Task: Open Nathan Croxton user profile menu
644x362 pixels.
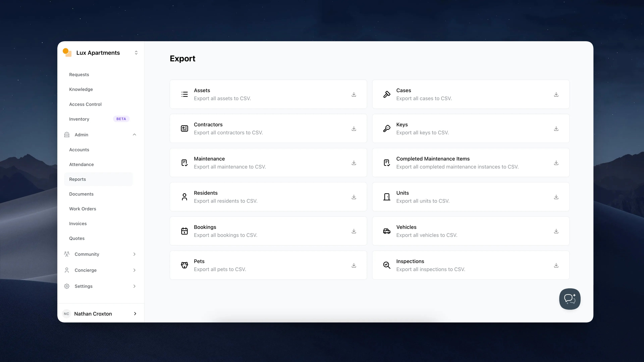Action: pos(100,314)
